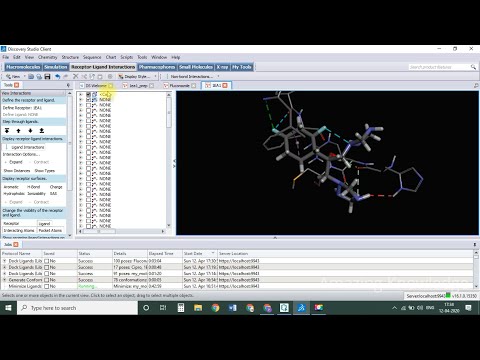Open the Chemistry menu
480x360 pixels.
click(x=48, y=57)
